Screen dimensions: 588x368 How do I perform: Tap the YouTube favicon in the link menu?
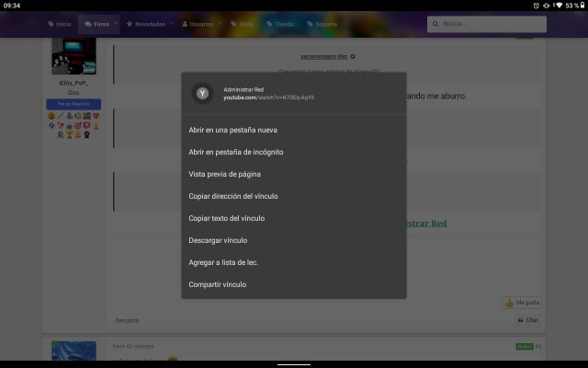pyautogui.click(x=202, y=92)
